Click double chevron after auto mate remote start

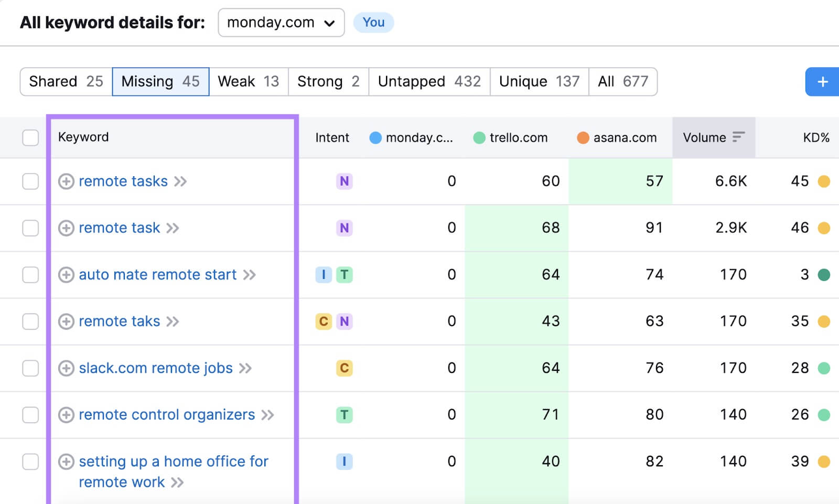click(x=249, y=275)
